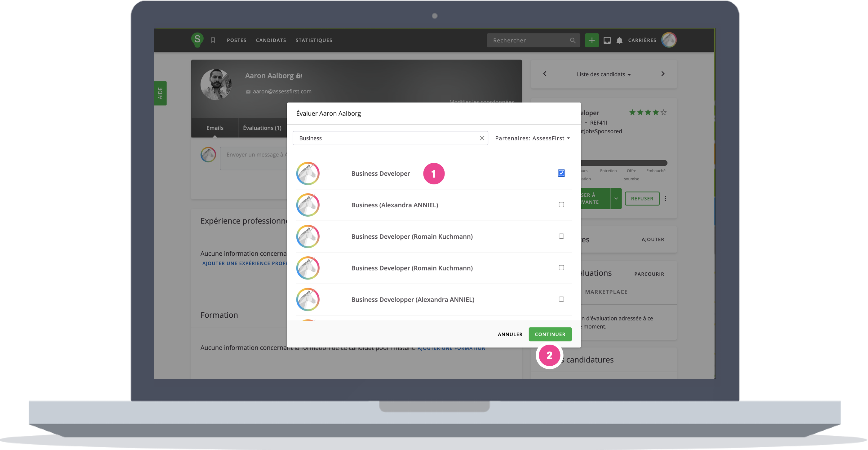Expand the Partenaires: AssessFirst dropdown
The width and height of the screenshot is (868, 450).
(532, 138)
